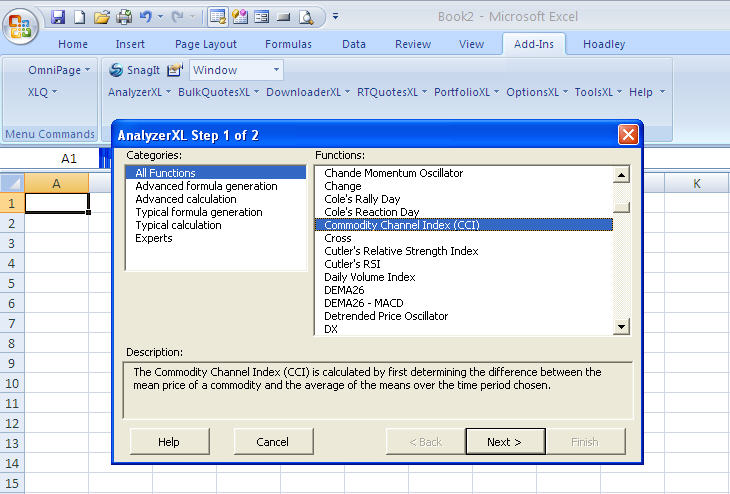Open the Office button menu
Screen dimensions: 730x494
pos(20,25)
